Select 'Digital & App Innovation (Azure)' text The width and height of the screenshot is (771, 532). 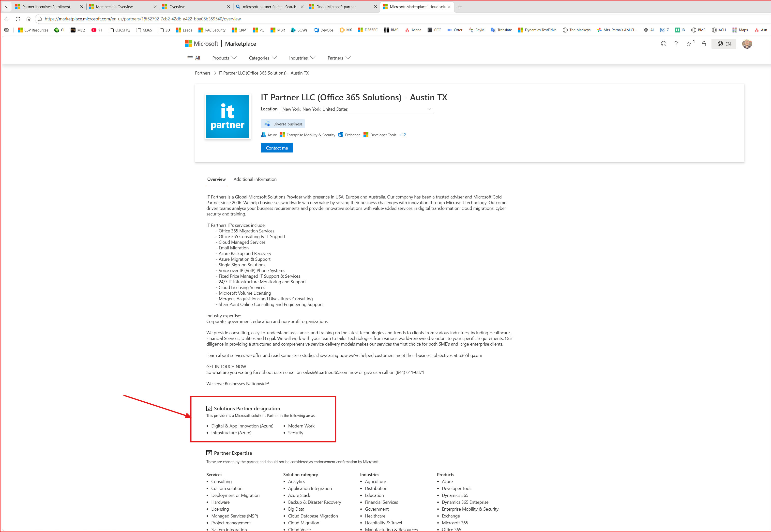point(242,426)
